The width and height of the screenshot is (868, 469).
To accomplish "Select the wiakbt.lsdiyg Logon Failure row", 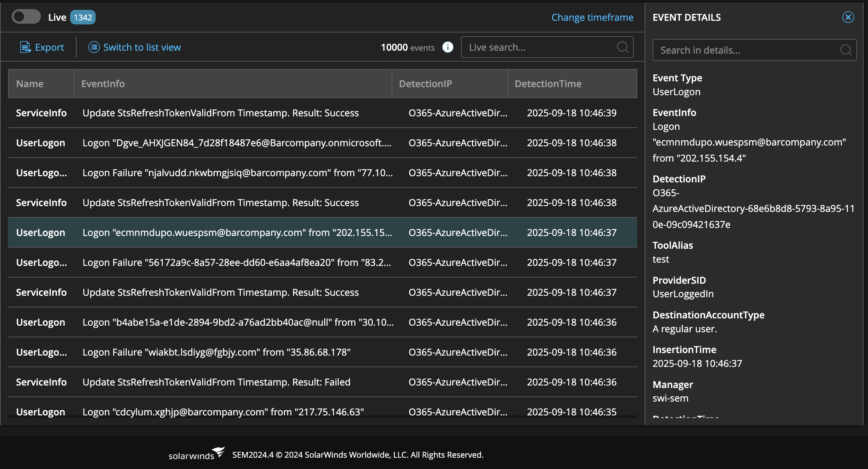I will point(216,352).
